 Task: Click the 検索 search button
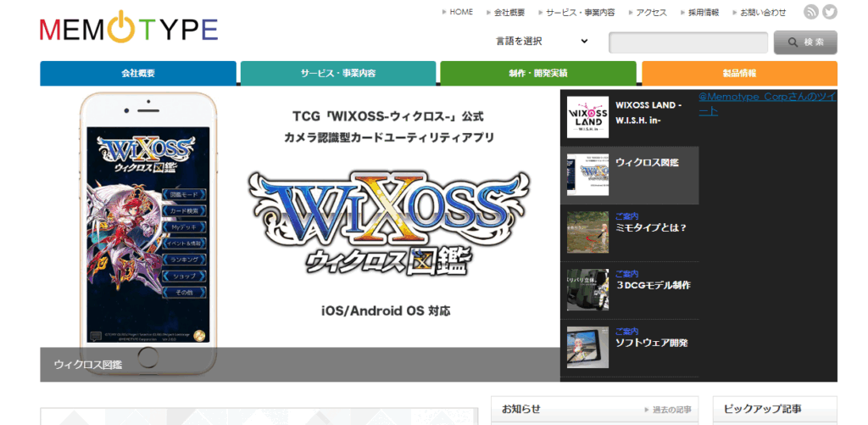pos(805,42)
